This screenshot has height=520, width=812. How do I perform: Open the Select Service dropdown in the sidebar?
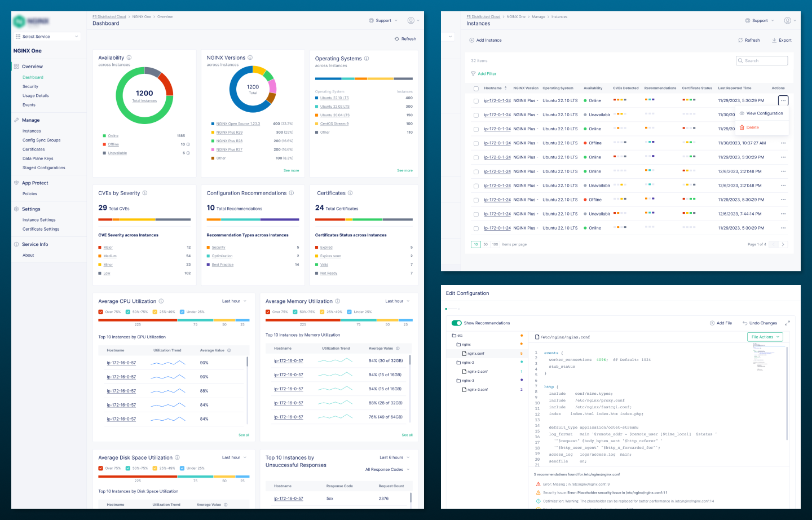click(x=47, y=36)
